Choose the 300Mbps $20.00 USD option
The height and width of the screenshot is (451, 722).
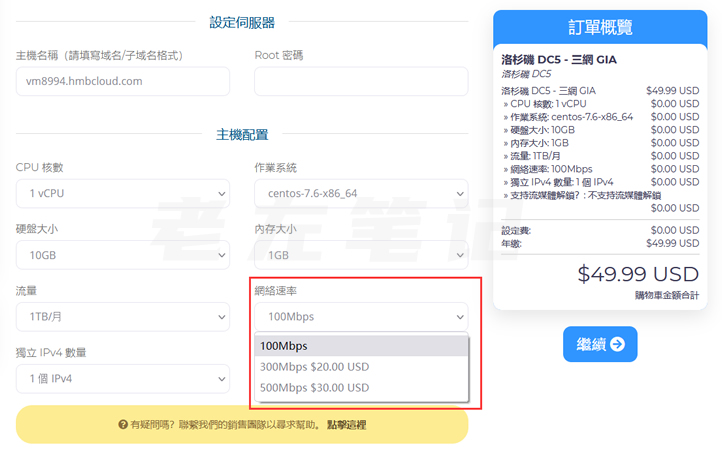pyautogui.click(x=361, y=367)
